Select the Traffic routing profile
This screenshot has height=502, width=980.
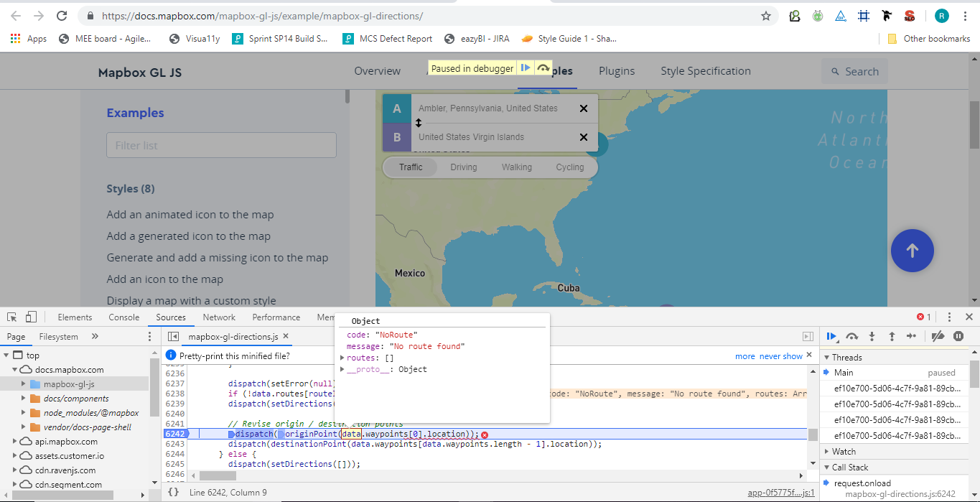coord(411,167)
